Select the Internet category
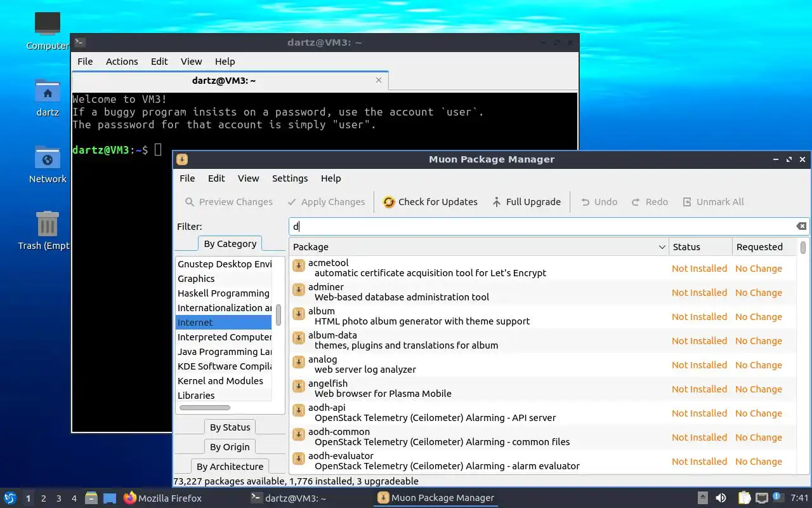Screen dimensions: 812x508 [x=223, y=323]
